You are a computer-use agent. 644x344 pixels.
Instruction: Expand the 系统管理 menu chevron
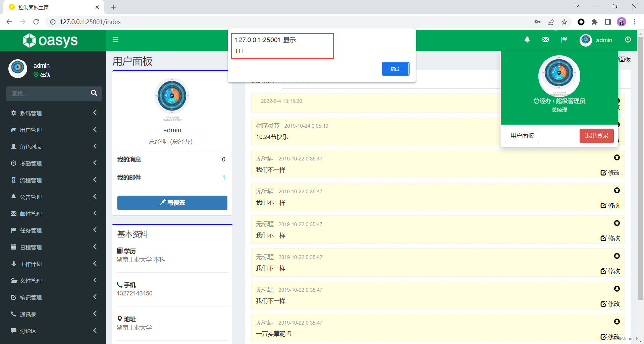tap(95, 113)
